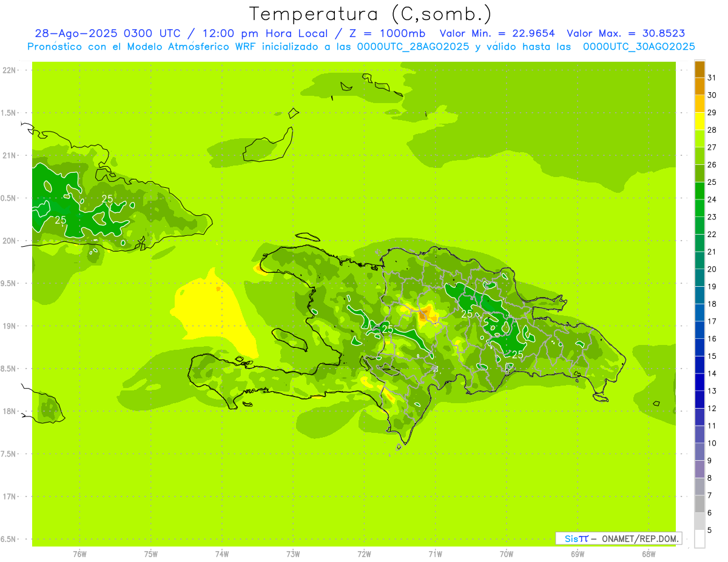Click the '5' colorbar label
The height and width of the screenshot is (562, 728).
point(710,530)
